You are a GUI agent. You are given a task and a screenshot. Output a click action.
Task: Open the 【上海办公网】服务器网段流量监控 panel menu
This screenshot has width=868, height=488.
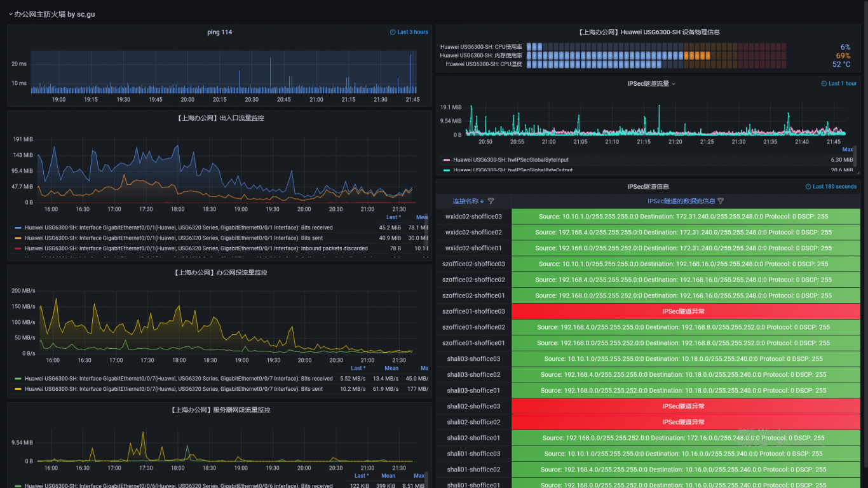pyautogui.click(x=219, y=410)
